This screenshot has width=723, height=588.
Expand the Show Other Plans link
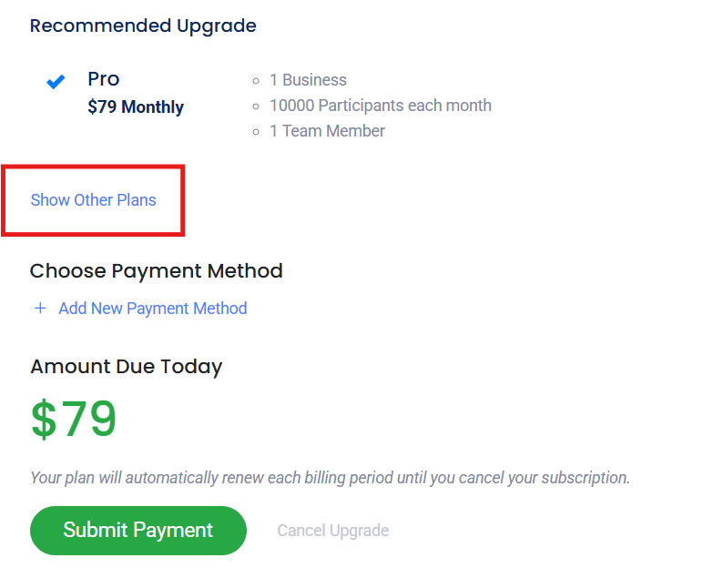tap(94, 200)
